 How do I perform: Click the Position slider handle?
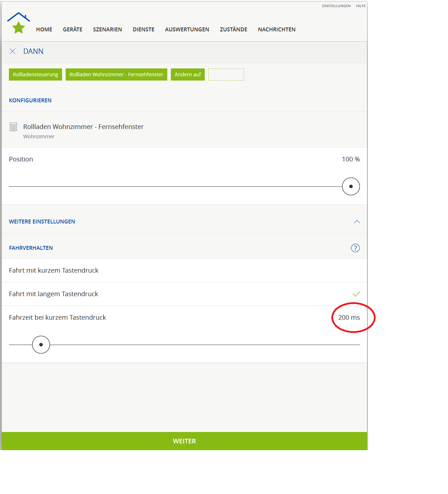coord(351,186)
